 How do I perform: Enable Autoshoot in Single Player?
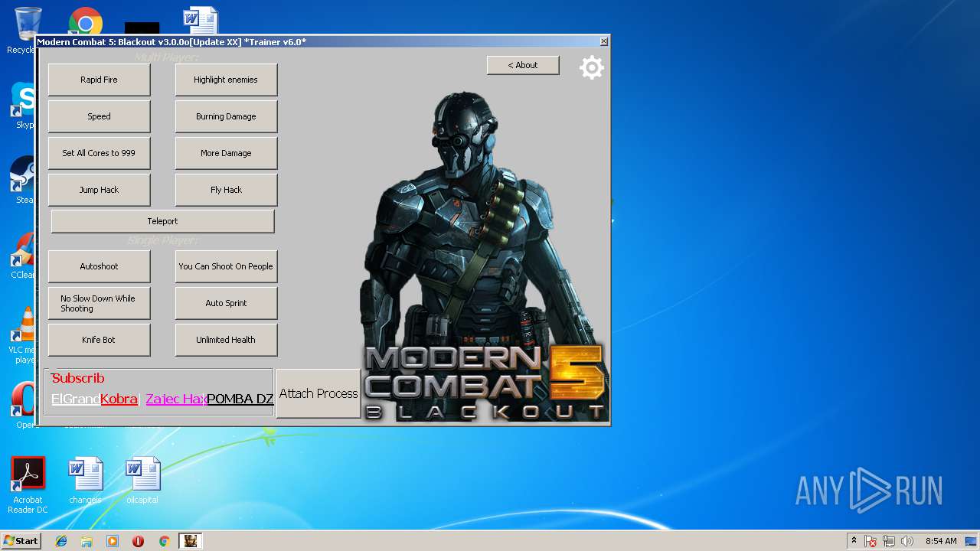coord(99,266)
